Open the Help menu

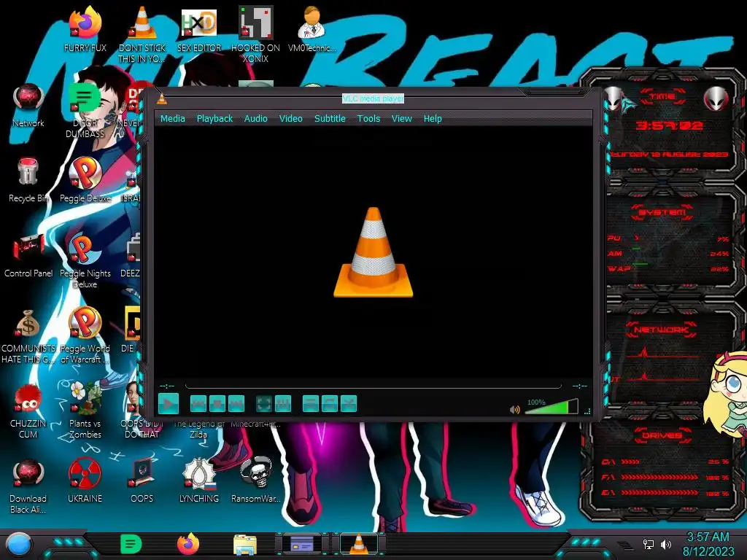(433, 119)
